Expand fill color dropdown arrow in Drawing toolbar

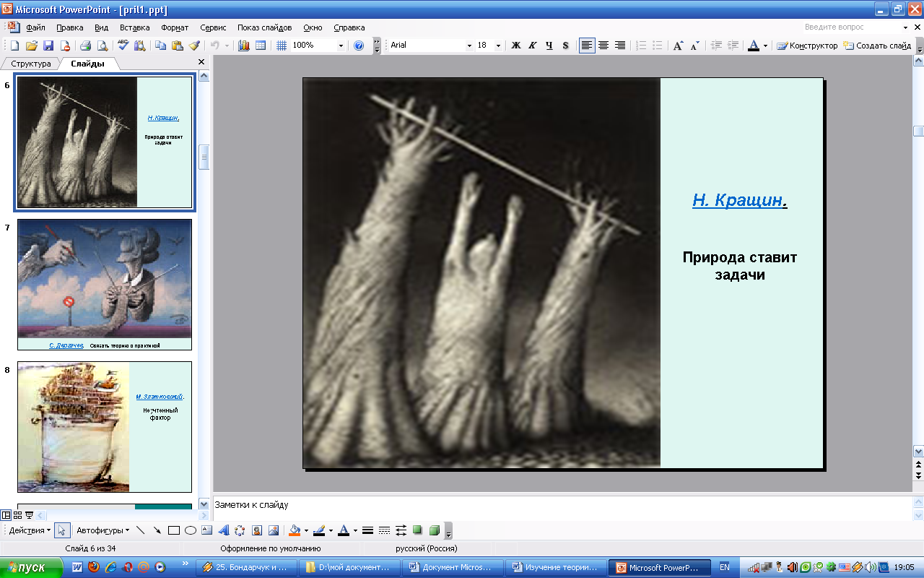tap(306, 530)
